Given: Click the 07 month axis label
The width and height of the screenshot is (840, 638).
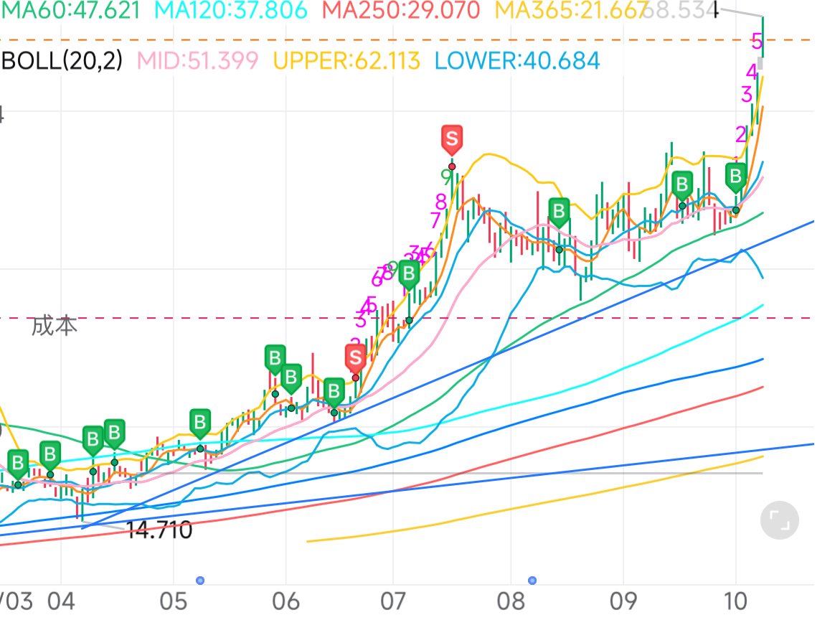Looking at the screenshot, I should point(393,601).
